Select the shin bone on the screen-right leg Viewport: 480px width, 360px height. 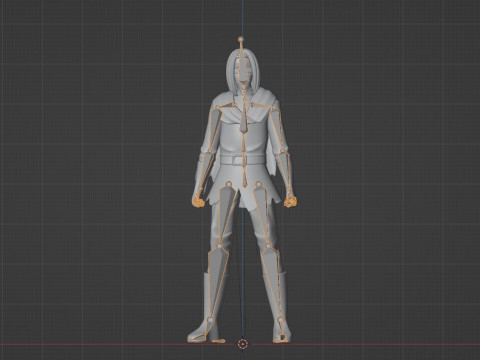tap(273, 283)
